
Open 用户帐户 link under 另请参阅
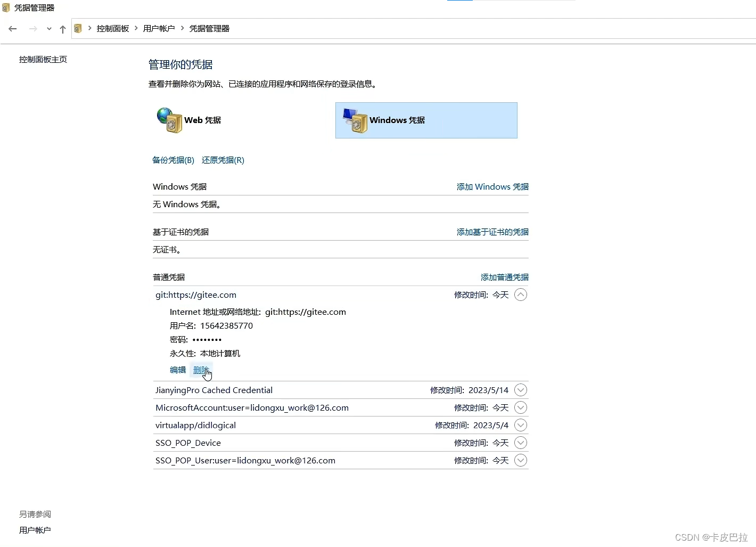(x=35, y=530)
